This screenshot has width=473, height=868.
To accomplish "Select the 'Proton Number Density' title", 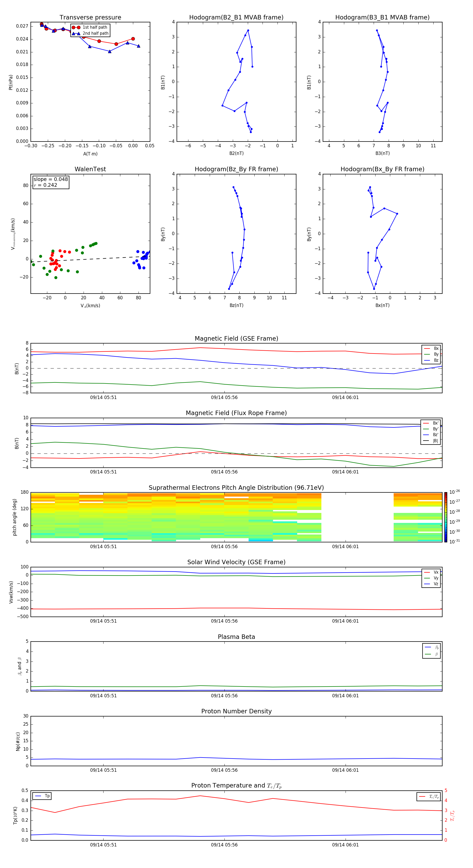I will [x=236, y=711].
